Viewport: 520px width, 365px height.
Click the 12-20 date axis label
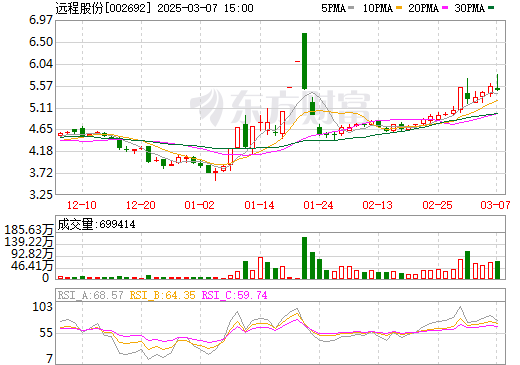(141, 205)
